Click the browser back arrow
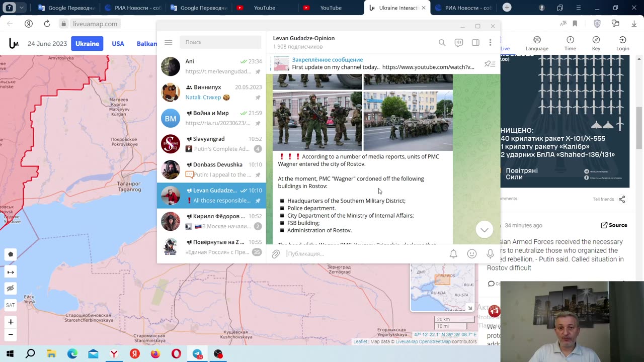The height and width of the screenshot is (362, 644). [10, 24]
